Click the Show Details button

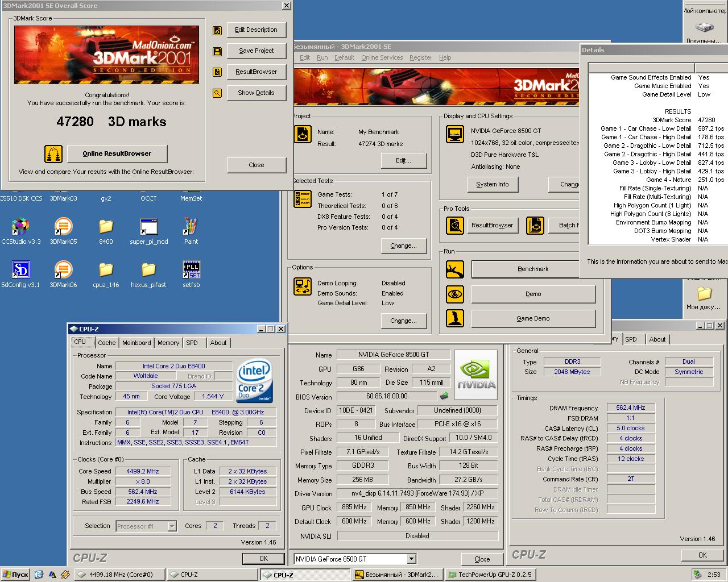tap(256, 93)
